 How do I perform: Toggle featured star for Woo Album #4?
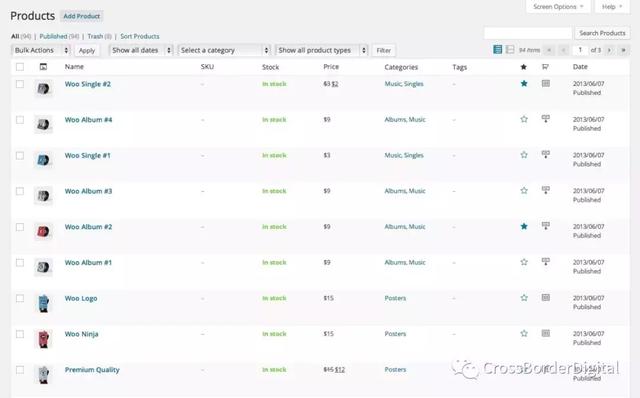[524, 119]
